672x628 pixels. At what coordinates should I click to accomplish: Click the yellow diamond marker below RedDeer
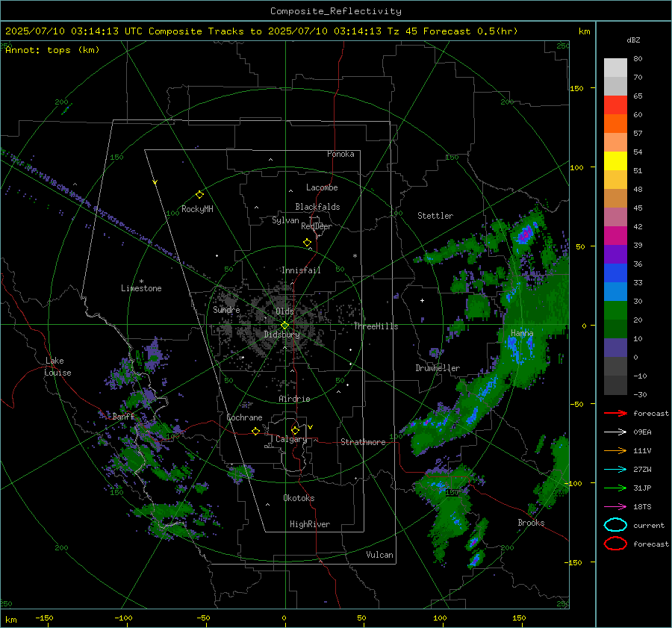pyautogui.click(x=307, y=243)
